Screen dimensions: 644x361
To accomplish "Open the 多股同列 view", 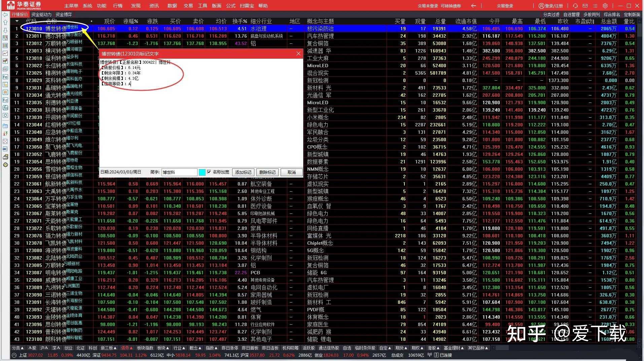I will pos(592,14).
